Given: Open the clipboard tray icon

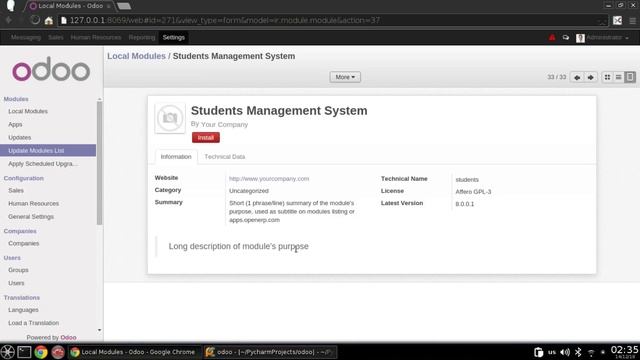Looking at the screenshot, I should coord(539,352).
